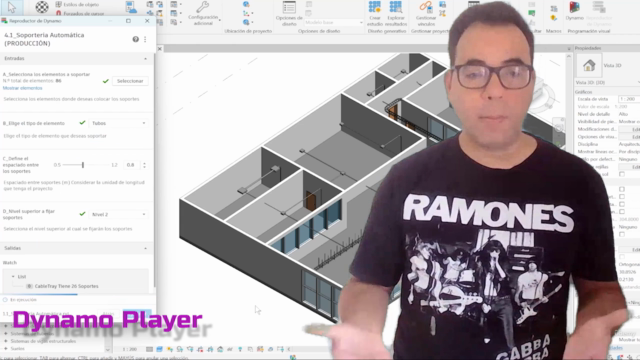Open the Nivel 2 upper level dropdown

[118, 214]
